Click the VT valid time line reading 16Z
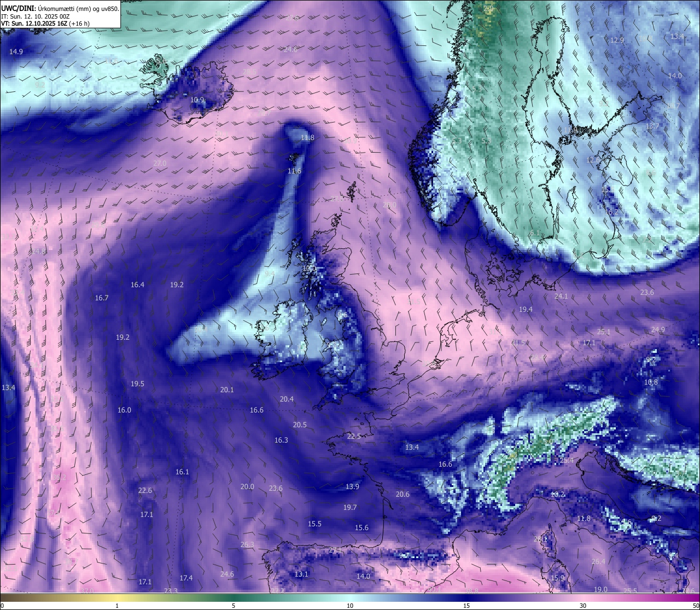This screenshot has width=700, height=610. coord(45,24)
